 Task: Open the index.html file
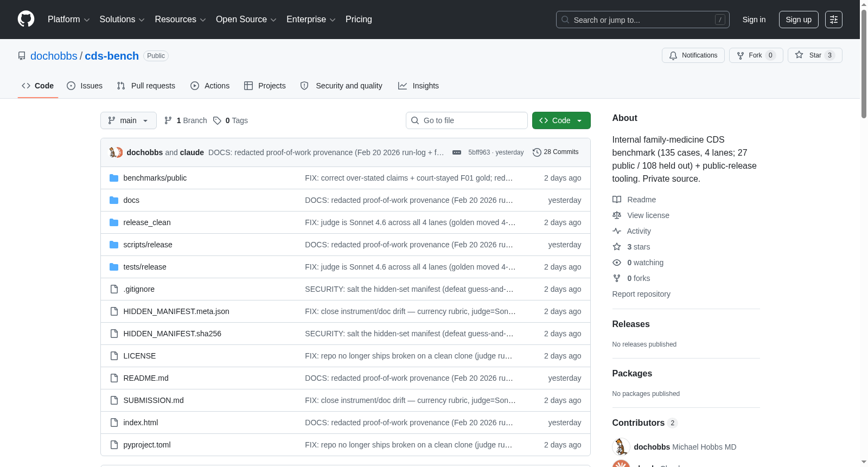pos(141,423)
